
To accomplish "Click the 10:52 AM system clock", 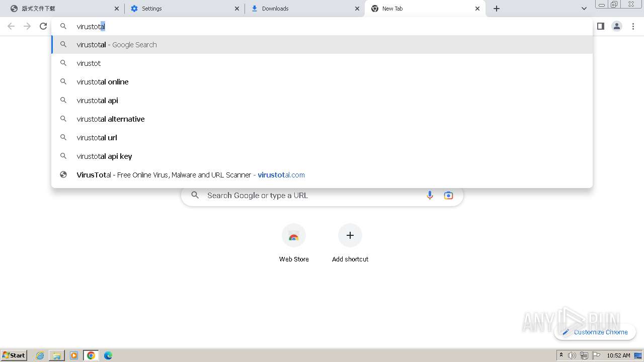I will pos(618,355).
